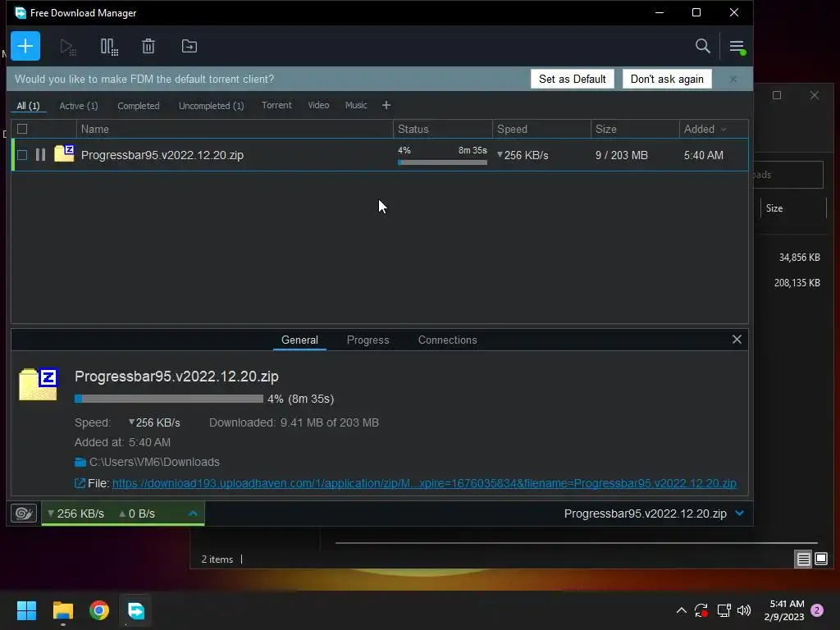
Task: Click the zip file icon in download row
Action: 64,153
